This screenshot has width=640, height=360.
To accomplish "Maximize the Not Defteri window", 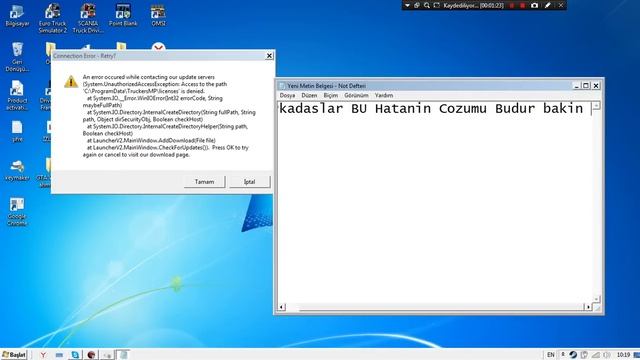I will pos(586,86).
